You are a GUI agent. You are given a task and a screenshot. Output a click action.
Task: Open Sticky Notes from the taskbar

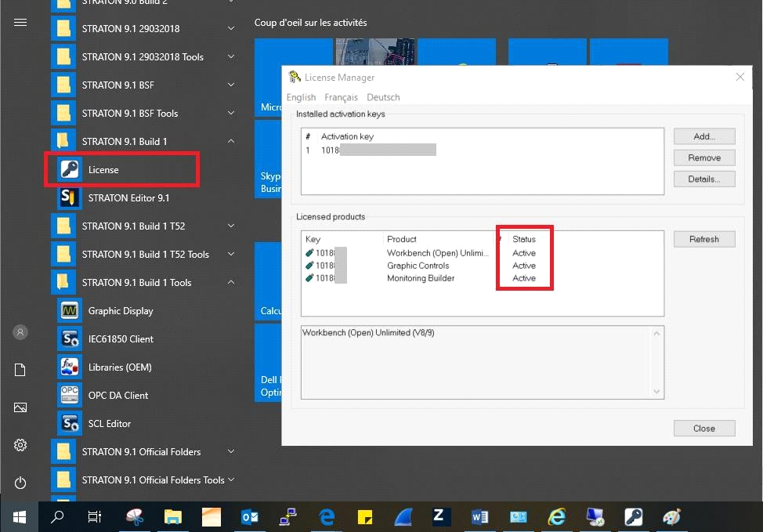click(x=365, y=517)
